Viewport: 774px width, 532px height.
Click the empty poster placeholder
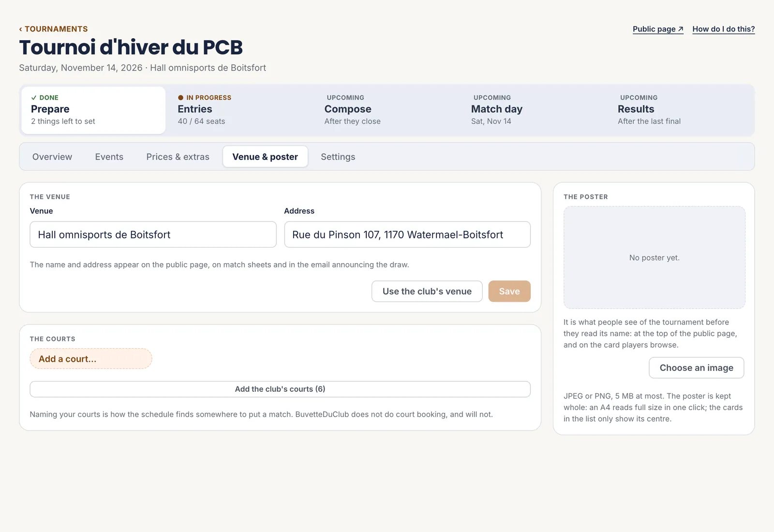655,258
